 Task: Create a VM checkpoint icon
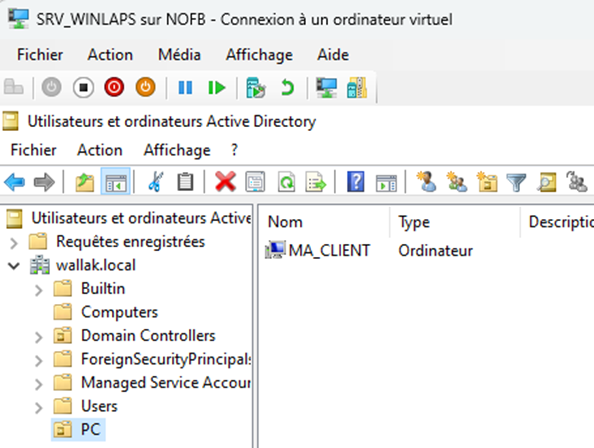click(x=256, y=87)
